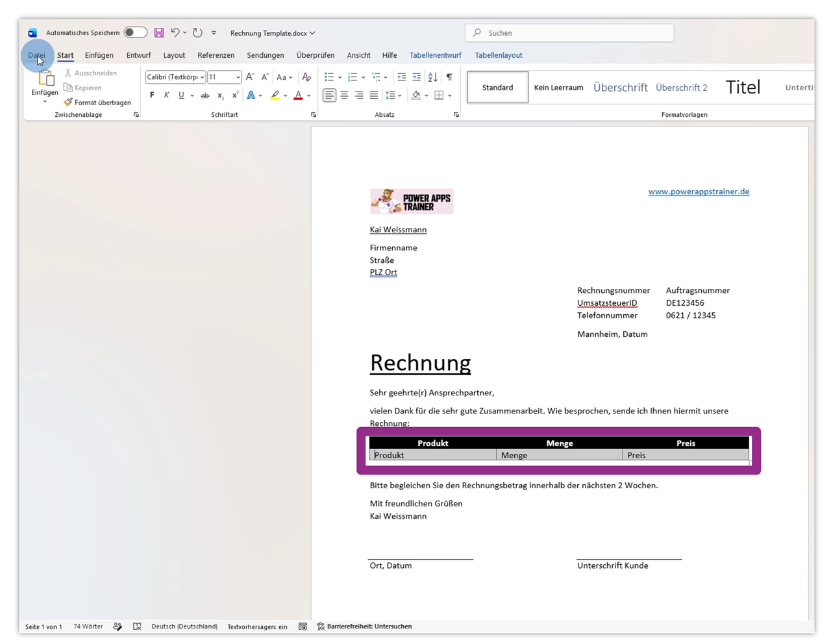831x644 pixels.
Task: Toggle Automatisches Speichern switch
Action: coord(135,32)
